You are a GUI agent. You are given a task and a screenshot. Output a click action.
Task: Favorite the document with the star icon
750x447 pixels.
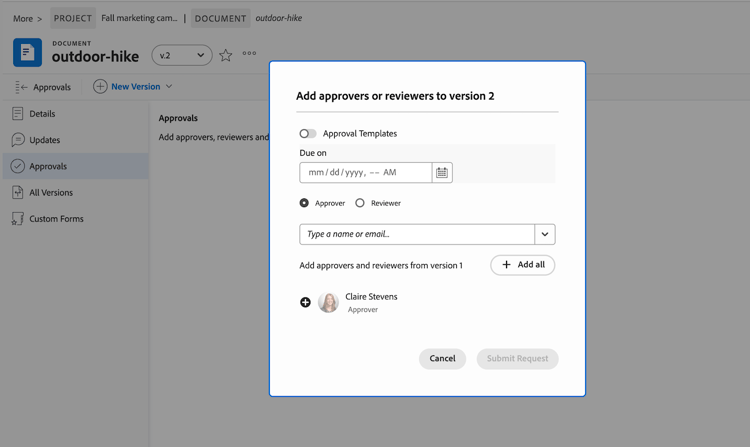click(226, 55)
